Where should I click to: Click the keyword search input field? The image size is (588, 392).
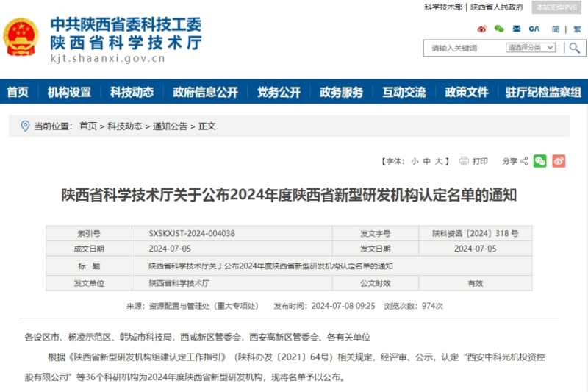[x=465, y=48]
